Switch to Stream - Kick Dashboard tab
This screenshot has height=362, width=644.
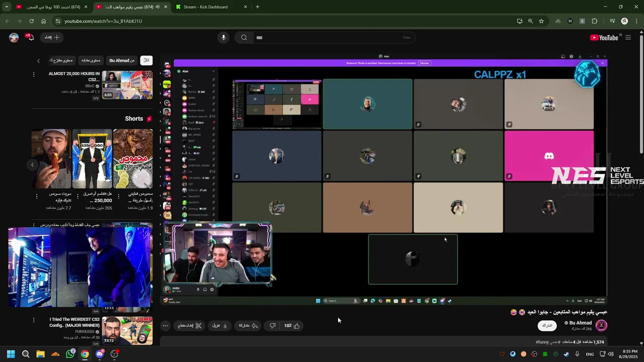tap(210, 7)
